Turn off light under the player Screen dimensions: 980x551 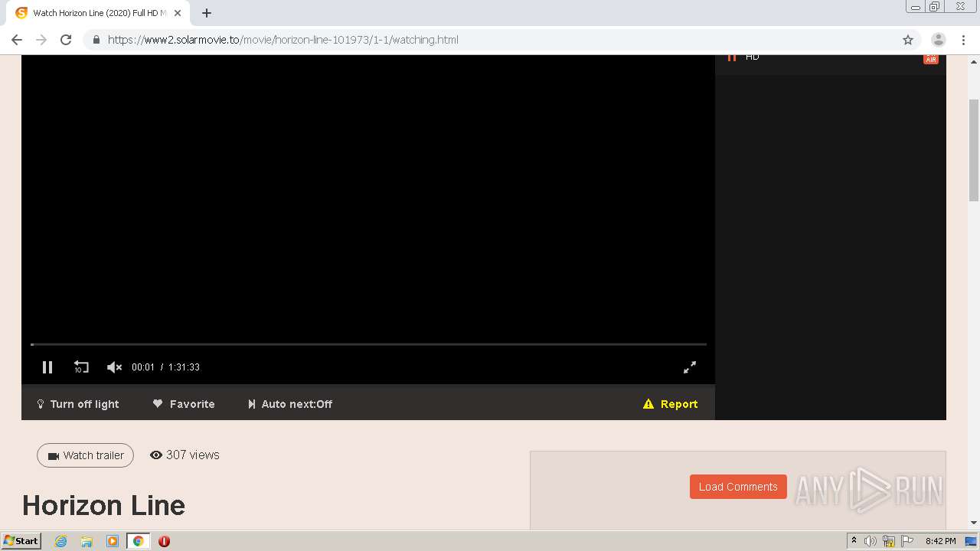(78, 404)
